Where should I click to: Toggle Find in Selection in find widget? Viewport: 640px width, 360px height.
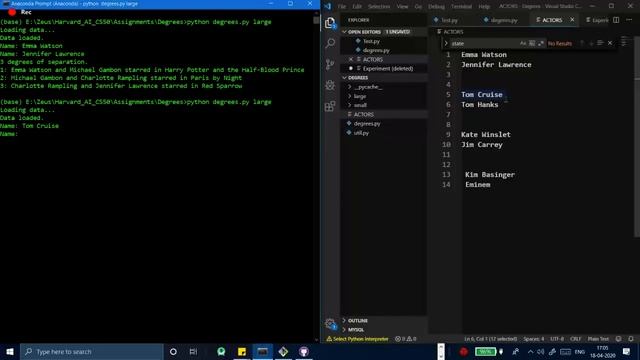[600, 43]
